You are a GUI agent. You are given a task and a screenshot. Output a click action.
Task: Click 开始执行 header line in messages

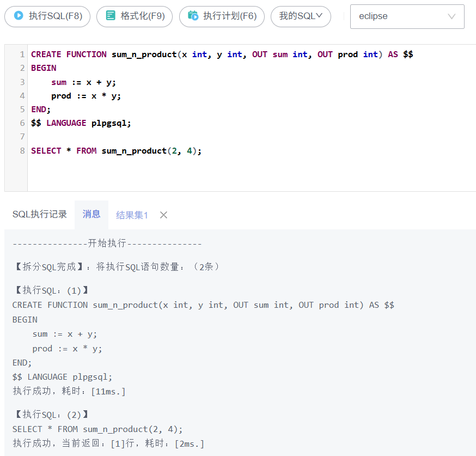[107, 243]
